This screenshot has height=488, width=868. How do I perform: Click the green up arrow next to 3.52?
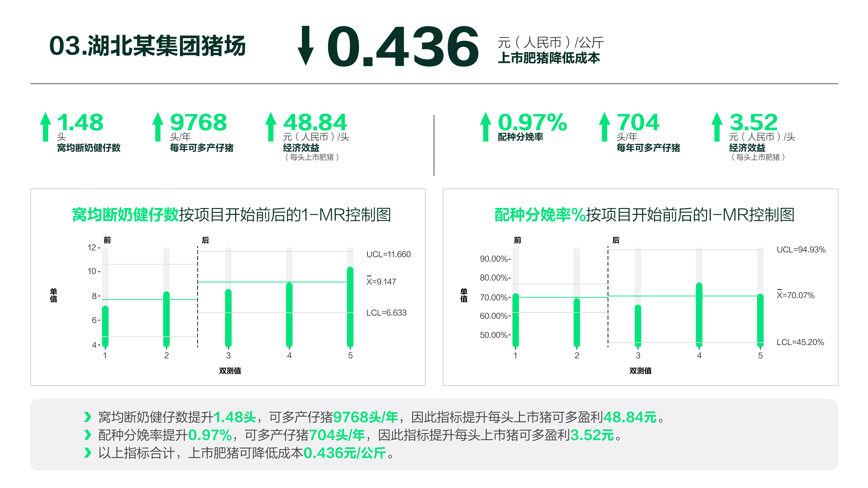click(x=717, y=127)
